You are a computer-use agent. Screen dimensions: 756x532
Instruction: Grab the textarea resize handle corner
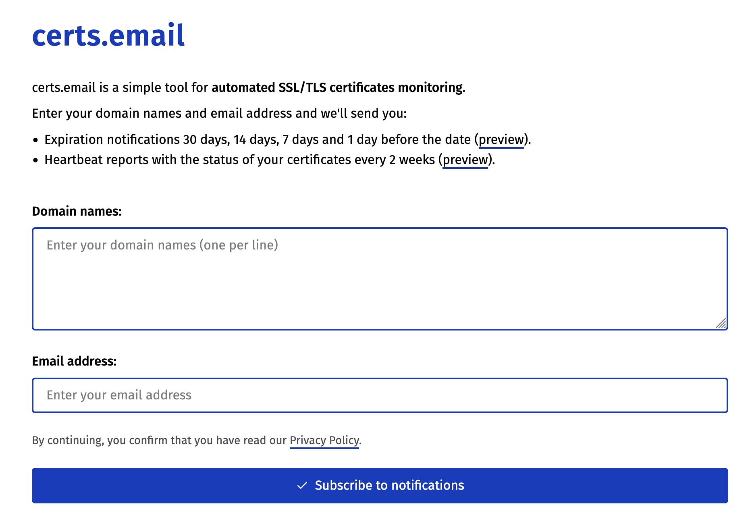click(721, 323)
